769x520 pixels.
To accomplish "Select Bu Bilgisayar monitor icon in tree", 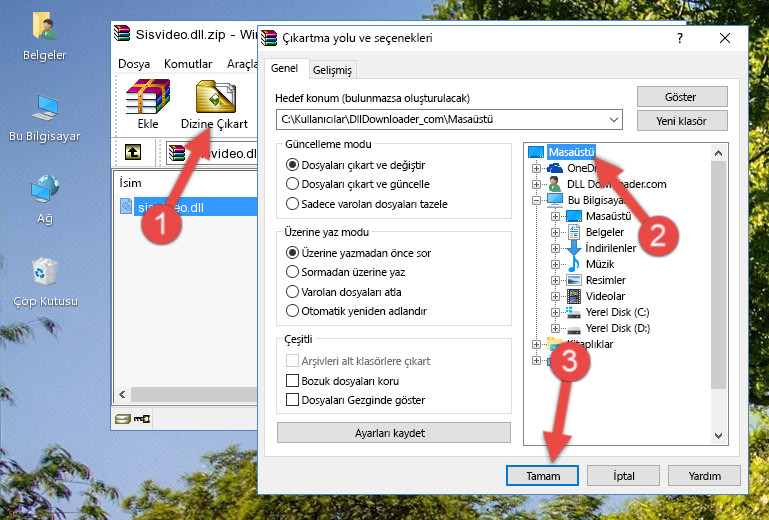I will pyautogui.click(x=555, y=200).
